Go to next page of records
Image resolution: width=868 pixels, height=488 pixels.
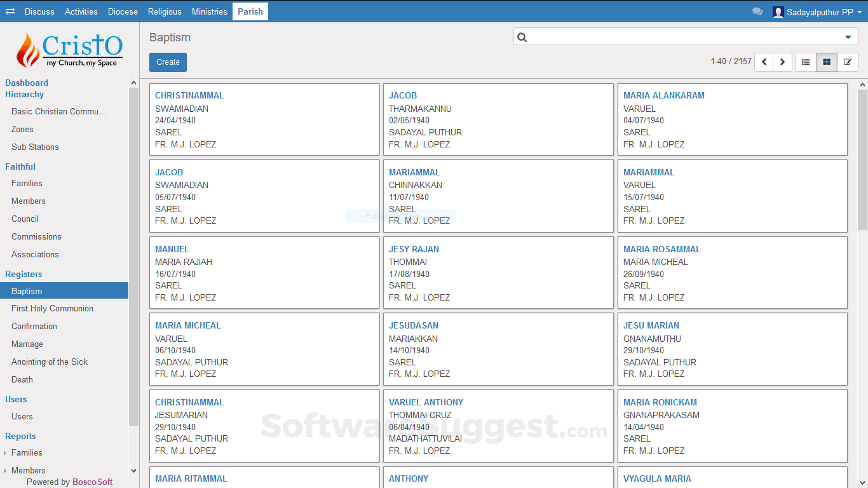[782, 62]
